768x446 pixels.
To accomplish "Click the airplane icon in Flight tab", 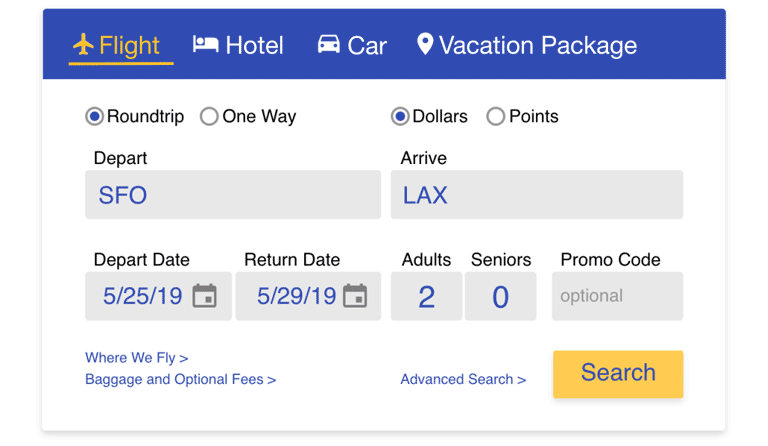I will [83, 45].
